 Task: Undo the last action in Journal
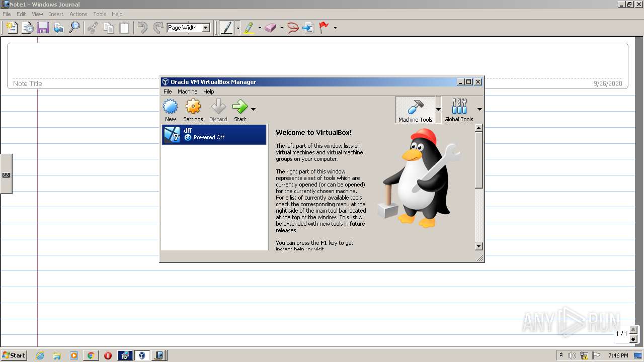(x=142, y=28)
